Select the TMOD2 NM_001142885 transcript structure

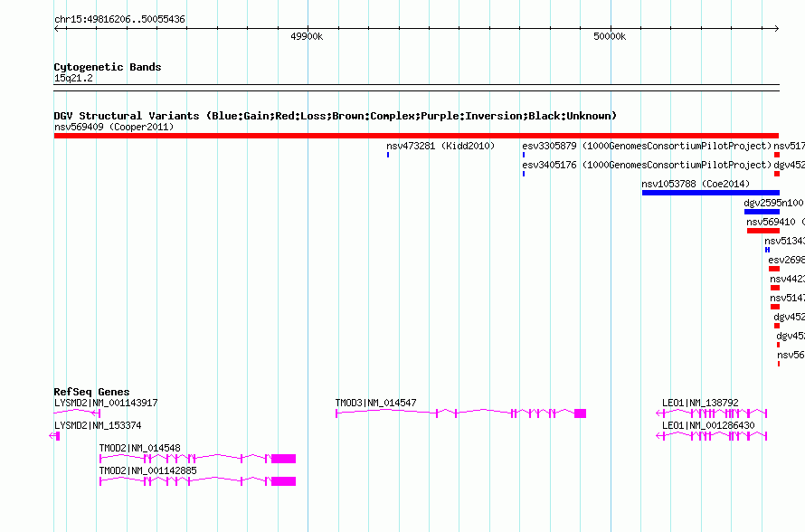(198, 481)
